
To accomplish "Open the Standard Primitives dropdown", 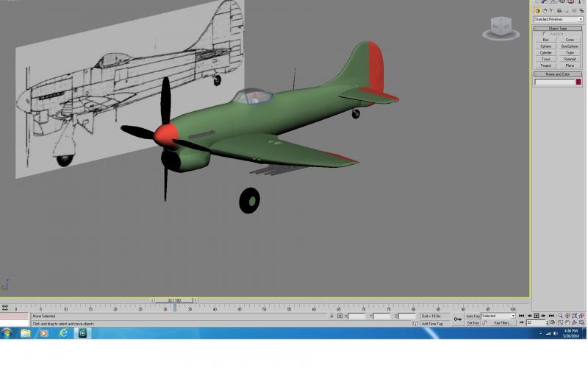I will (559, 19).
